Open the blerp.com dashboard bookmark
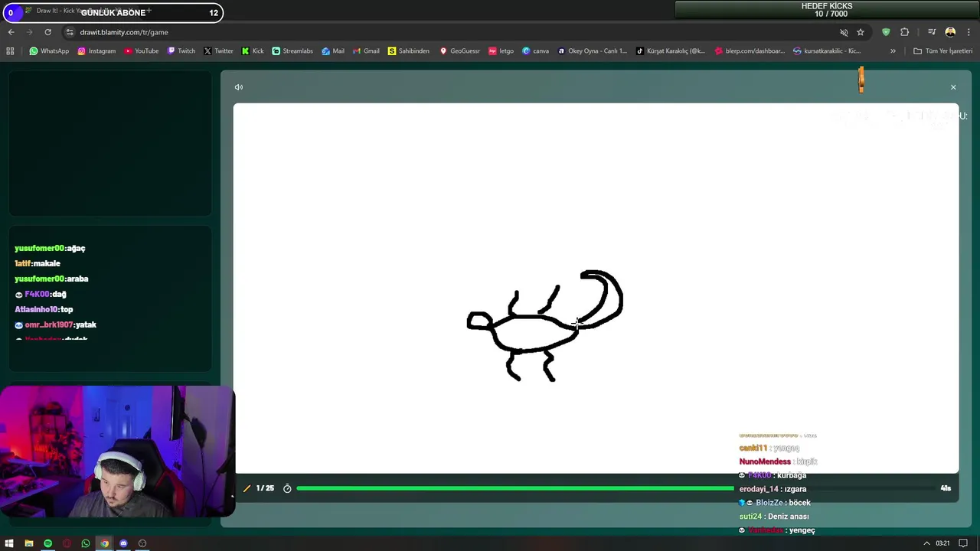 pyautogui.click(x=750, y=51)
